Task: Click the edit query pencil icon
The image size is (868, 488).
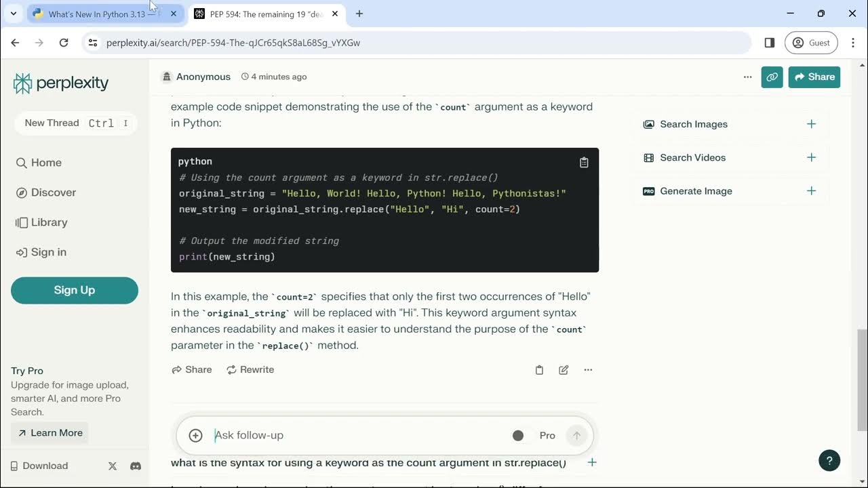Action: coord(564,370)
